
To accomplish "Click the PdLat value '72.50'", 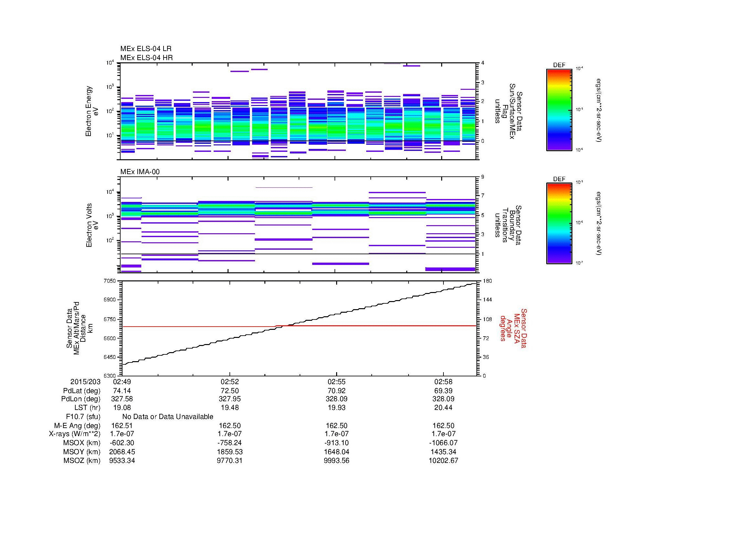I will tap(229, 391).
